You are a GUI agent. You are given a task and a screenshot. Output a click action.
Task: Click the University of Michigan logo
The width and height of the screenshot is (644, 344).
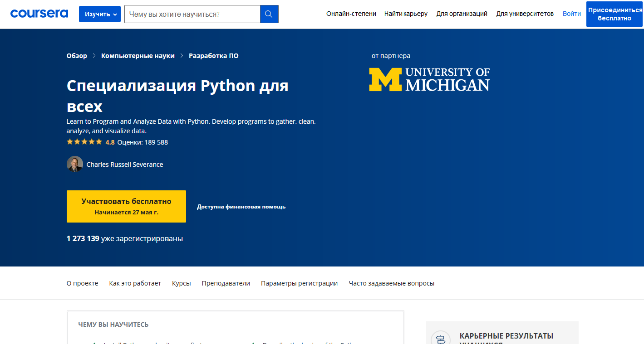pyautogui.click(x=429, y=79)
